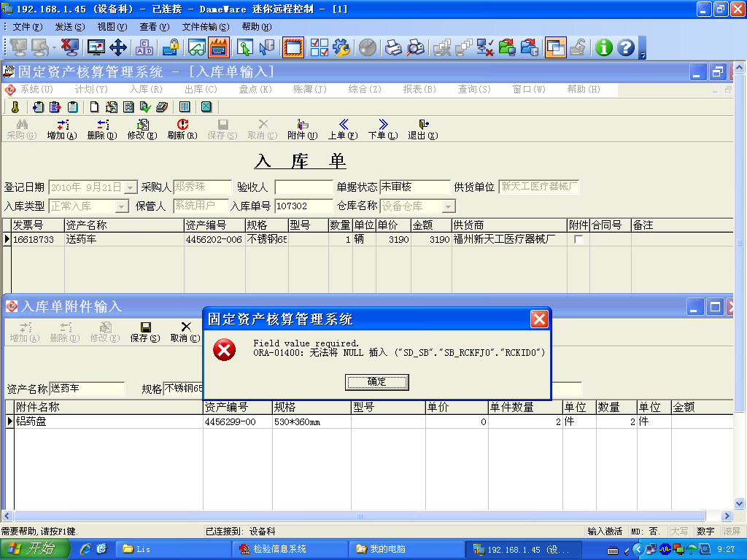Viewport: 747px width, 560px height.
Task: Click the 入库单号 field 107302
Action: pos(303,206)
